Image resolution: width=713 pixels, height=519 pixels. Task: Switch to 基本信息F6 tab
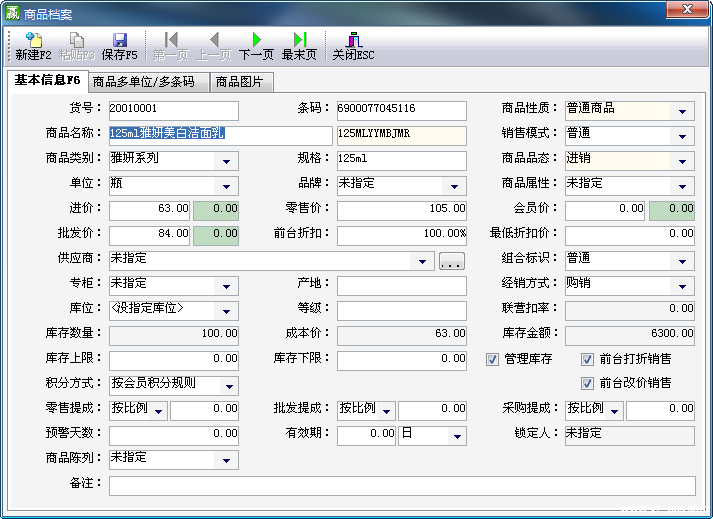[x=47, y=81]
